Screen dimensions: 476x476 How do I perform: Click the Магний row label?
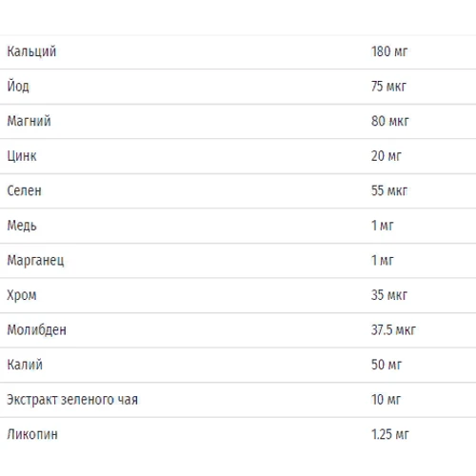29,121
